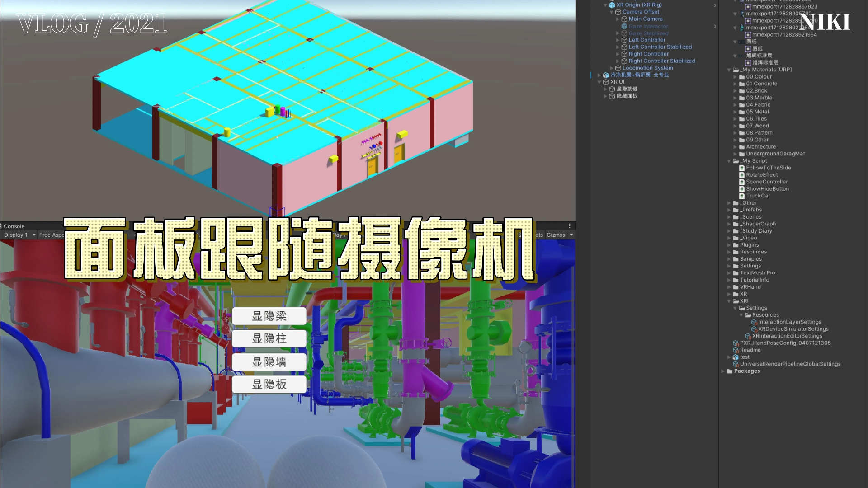Expand the TextMesh Pro folder arrow

coord(729,273)
